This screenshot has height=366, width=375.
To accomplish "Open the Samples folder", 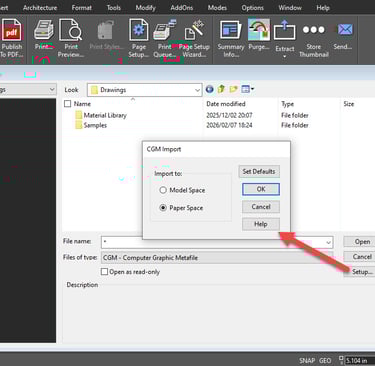I will [x=95, y=125].
